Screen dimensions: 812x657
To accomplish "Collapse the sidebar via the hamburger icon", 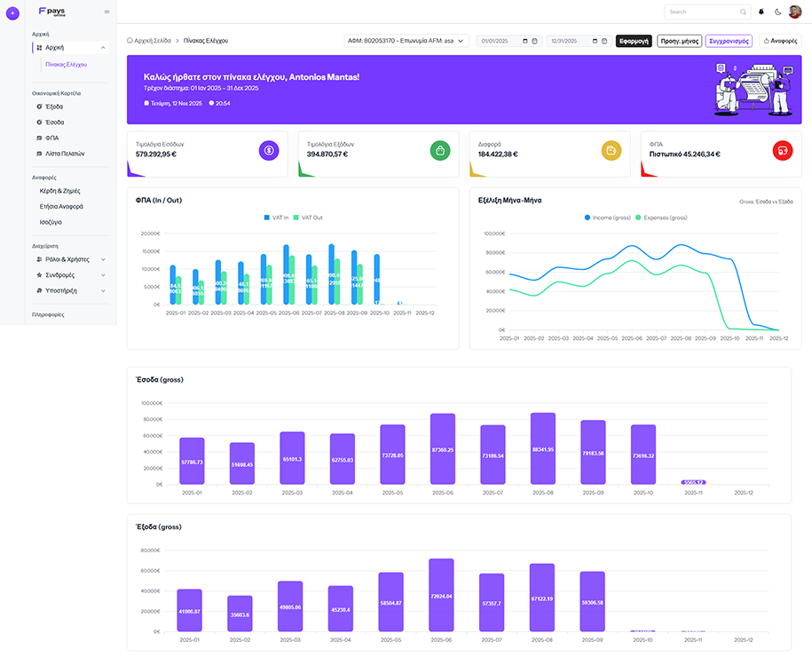I will click(105, 12).
